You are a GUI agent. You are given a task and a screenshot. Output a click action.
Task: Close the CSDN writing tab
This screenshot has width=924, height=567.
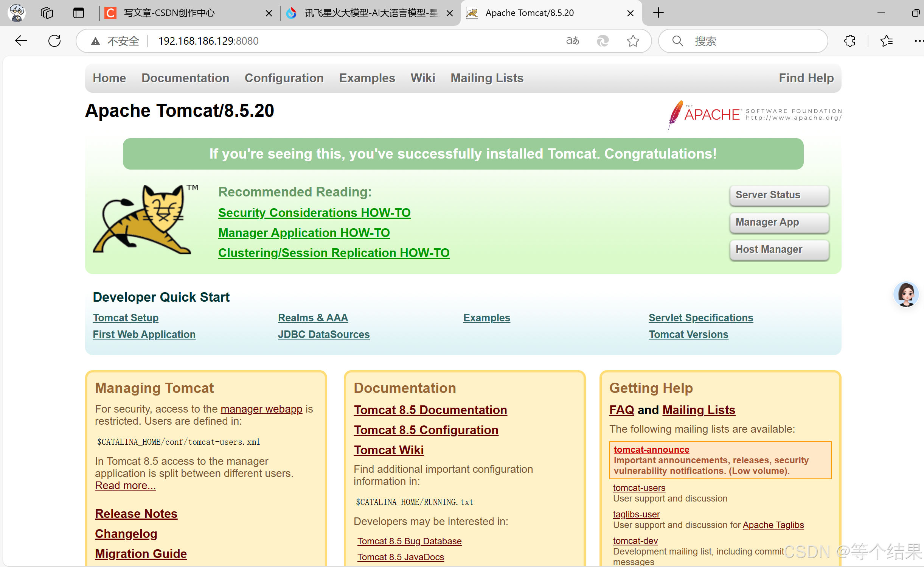(269, 13)
